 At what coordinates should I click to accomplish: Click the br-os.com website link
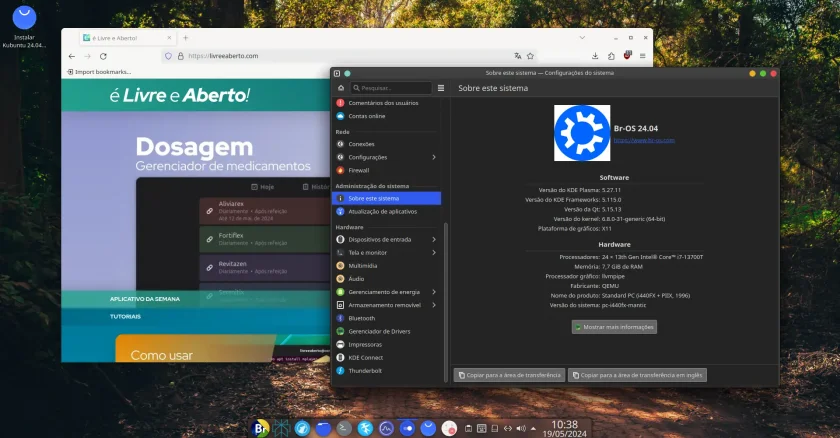[644, 140]
